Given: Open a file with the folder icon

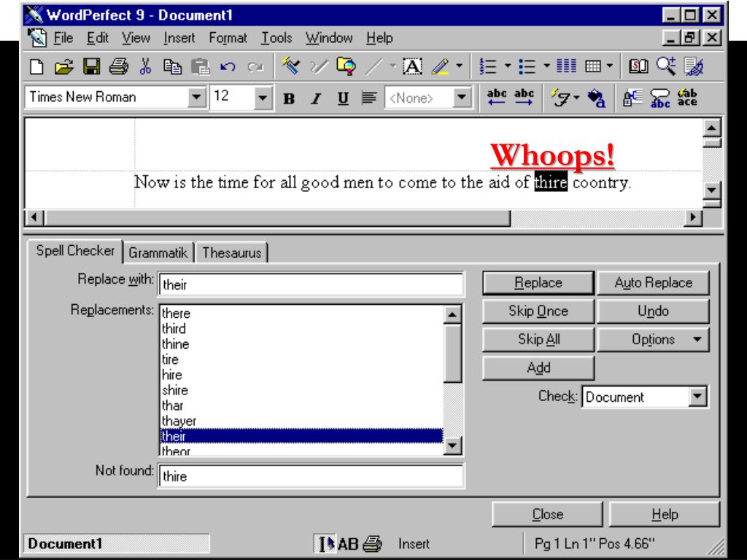Looking at the screenshot, I should click(64, 66).
